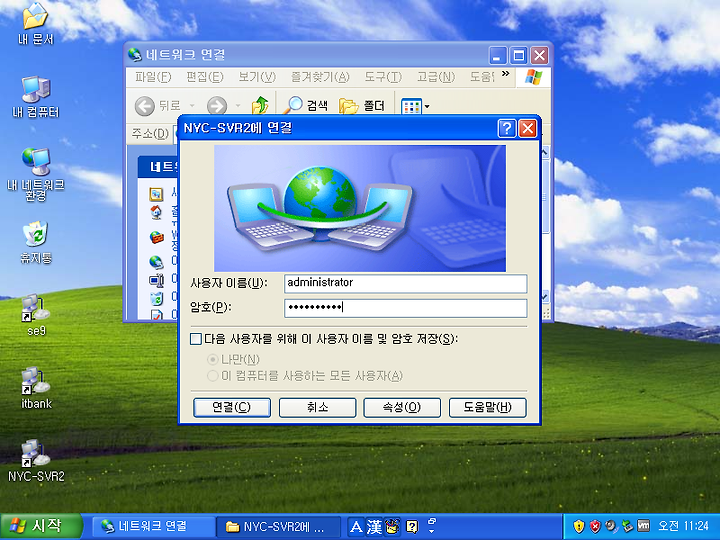Open Forward button history dropdown arrow
This screenshot has width=720, height=540.
(x=238, y=106)
